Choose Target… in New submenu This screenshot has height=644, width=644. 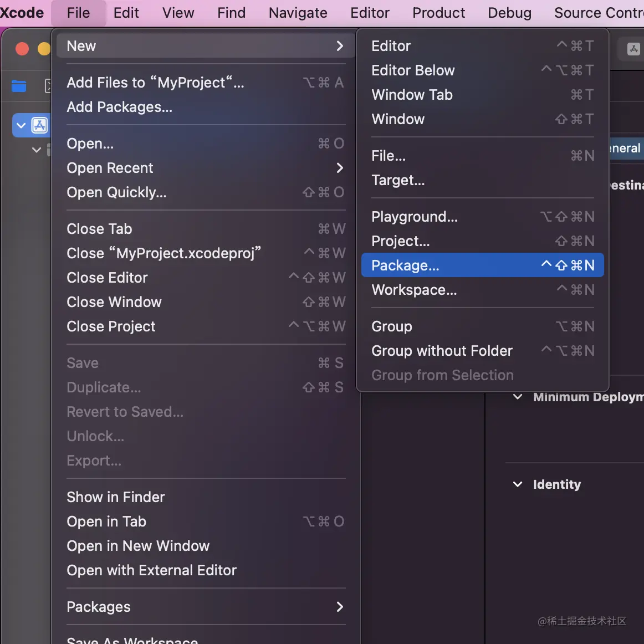[x=483, y=180]
